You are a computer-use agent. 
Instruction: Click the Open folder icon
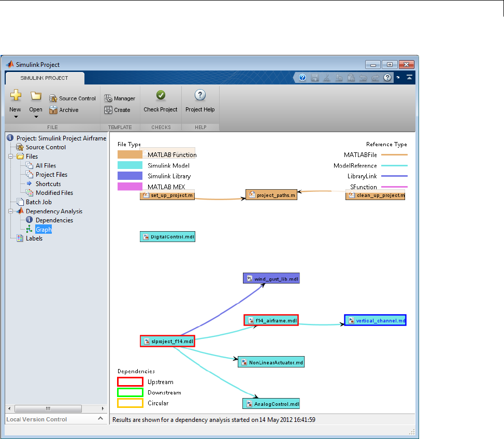click(36, 95)
